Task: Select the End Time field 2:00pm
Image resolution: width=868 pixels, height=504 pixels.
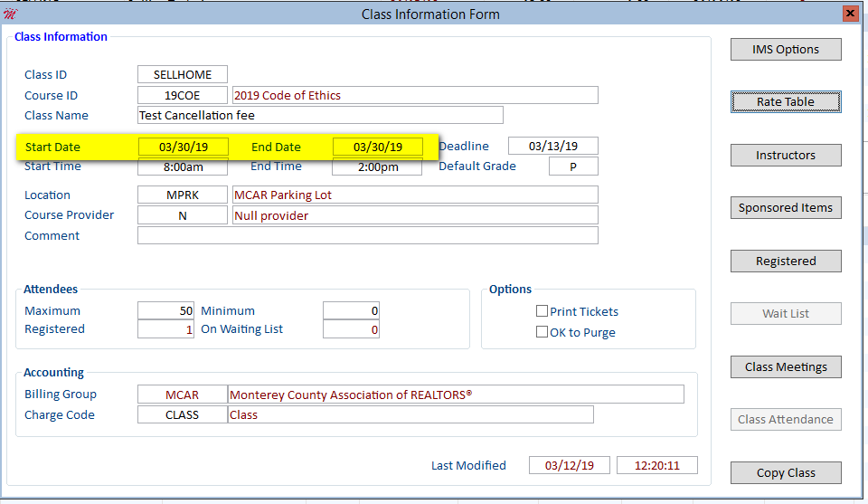Action: pos(377,166)
